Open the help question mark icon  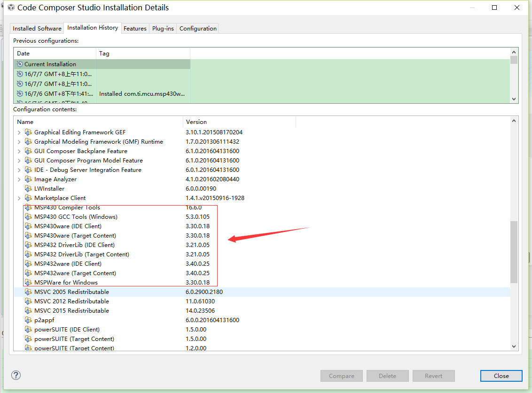click(16, 375)
